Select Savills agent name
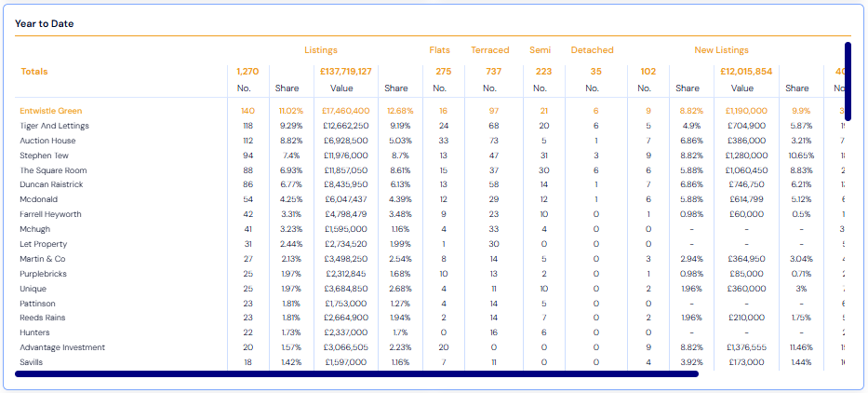Image resolution: width=868 pixels, height=393 pixels. (x=31, y=362)
